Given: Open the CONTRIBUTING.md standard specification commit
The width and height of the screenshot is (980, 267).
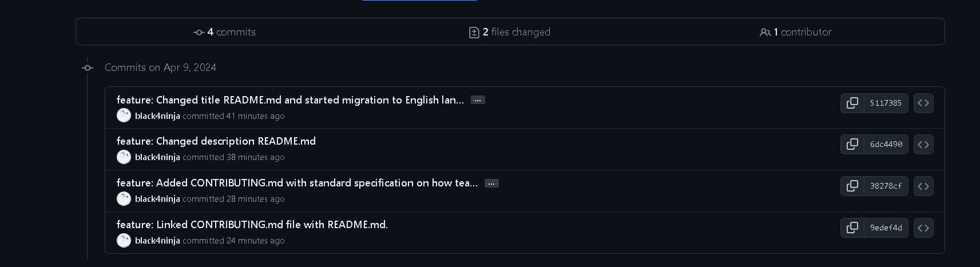Looking at the screenshot, I should pos(296,183).
